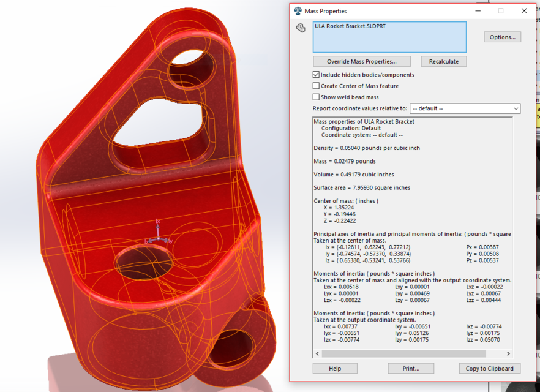Click the left scroll arrow under the results
The height and width of the screenshot is (392, 540).
(x=317, y=353)
